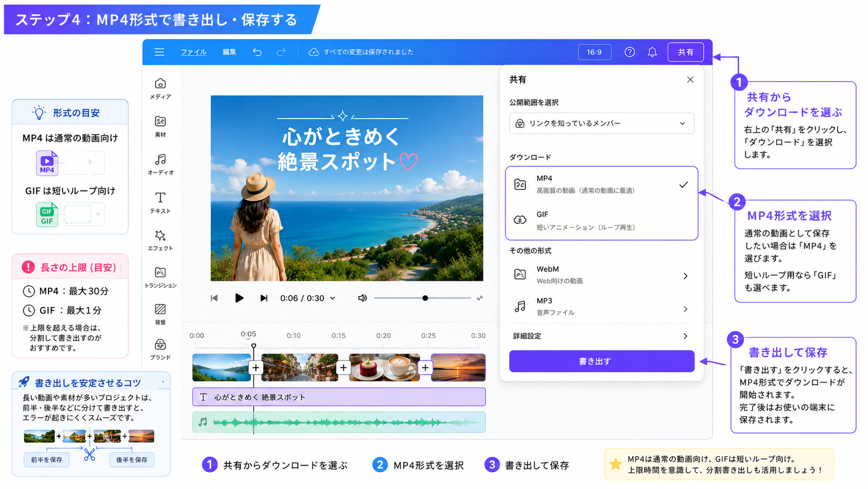The width and height of the screenshot is (868, 489).
Task: Open the 16:9 aspect ratio button
Action: tap(594, 52)
